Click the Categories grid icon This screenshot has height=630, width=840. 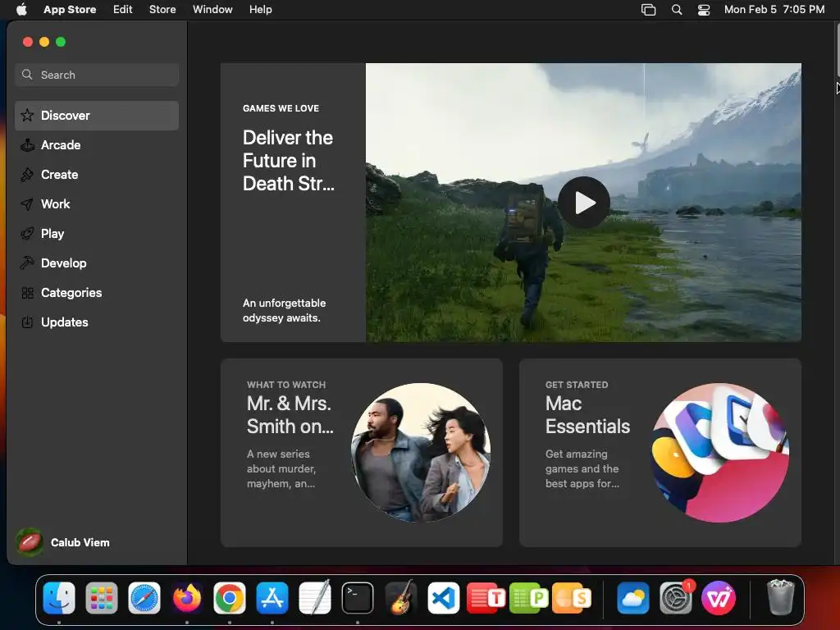click(x=27, y=293)
